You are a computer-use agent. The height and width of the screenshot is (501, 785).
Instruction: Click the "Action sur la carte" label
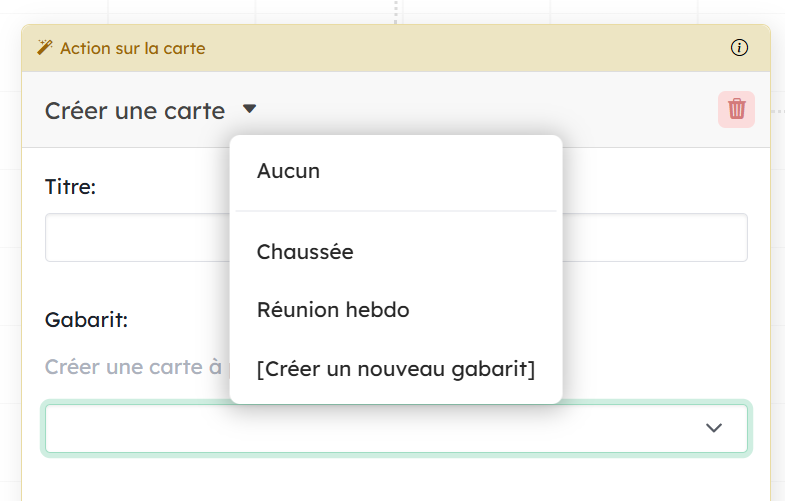[x=133, y=48]
